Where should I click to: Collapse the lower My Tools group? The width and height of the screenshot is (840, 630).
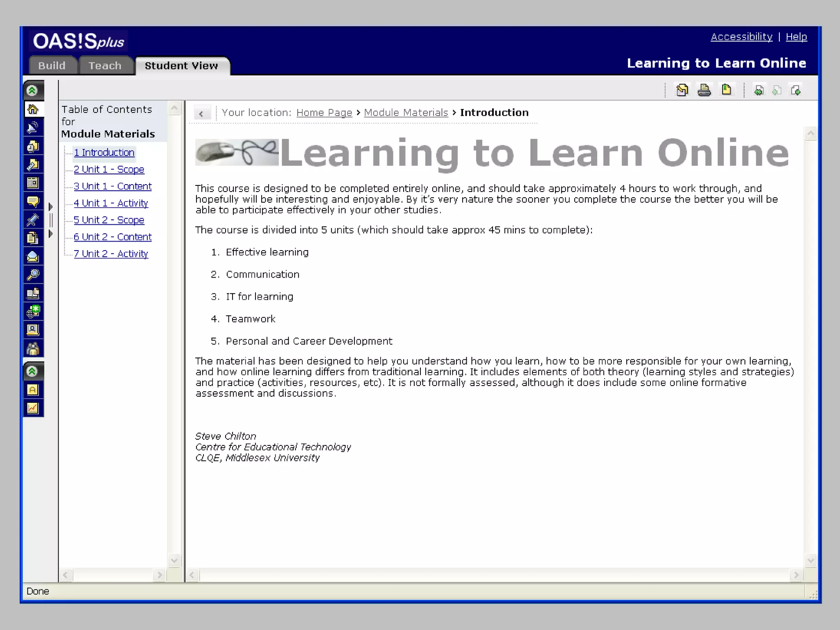pos(33,372)
